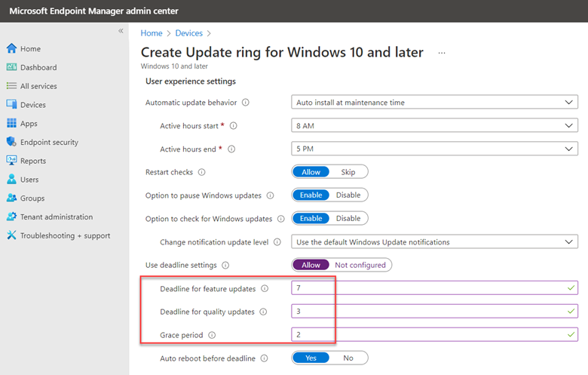Click the All services list icon
Screen dimensions: 588x375
[11, 86]
